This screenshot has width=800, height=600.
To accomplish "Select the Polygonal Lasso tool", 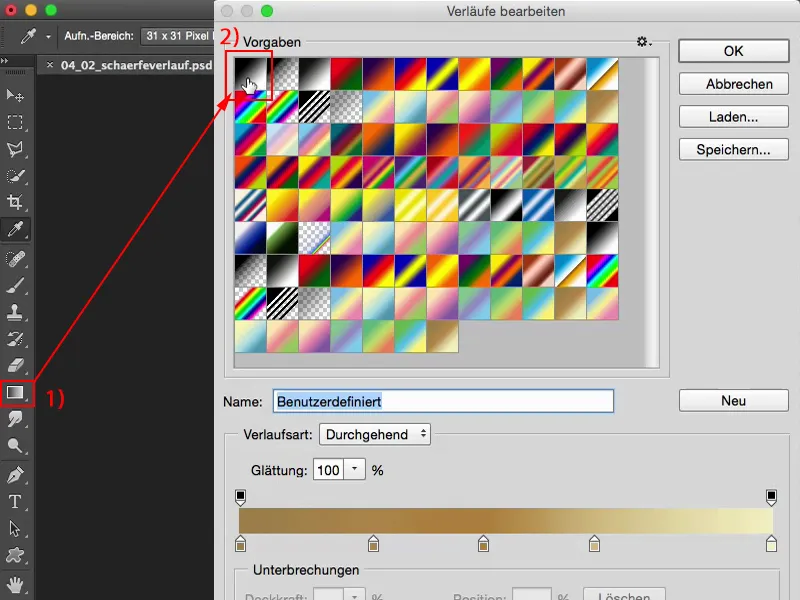I will click(15, 149).
